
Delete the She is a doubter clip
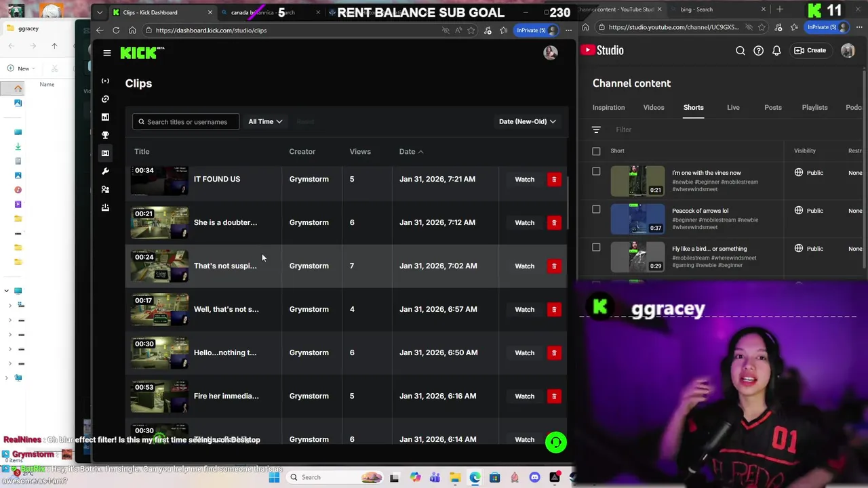pyautogui.click(x=554, y=222)
